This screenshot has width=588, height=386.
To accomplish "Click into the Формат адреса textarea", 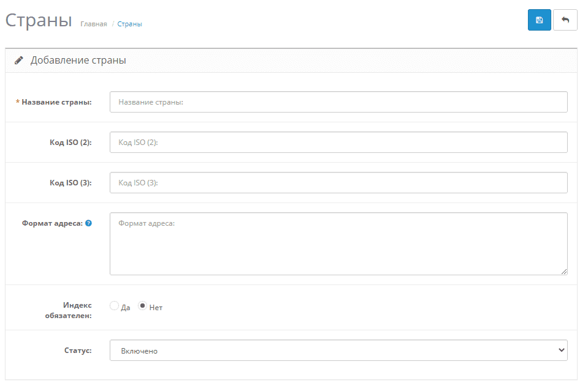I will click(338, 243).
